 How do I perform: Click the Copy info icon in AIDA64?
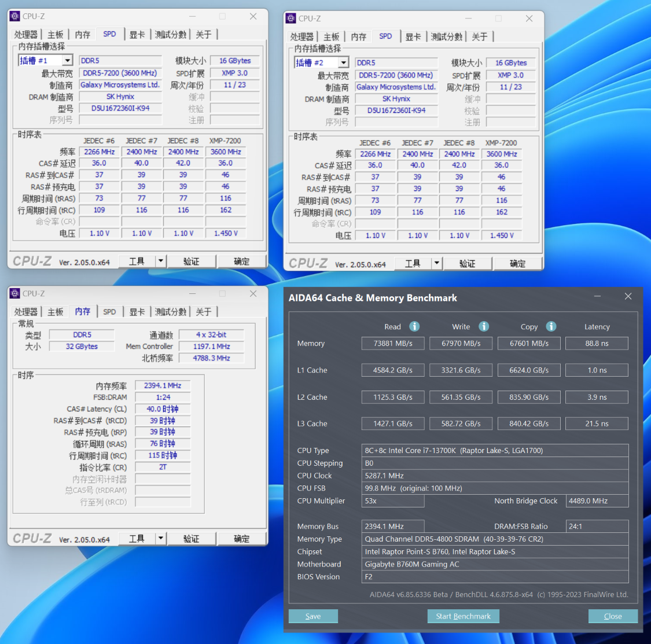pyautogui.click(x=550, y=326)
